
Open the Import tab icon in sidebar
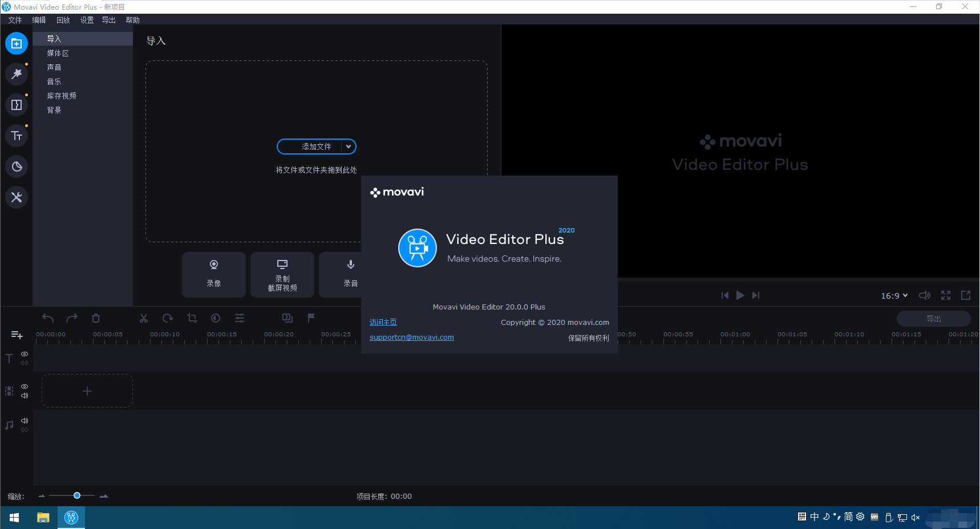(x=17, y=43)
